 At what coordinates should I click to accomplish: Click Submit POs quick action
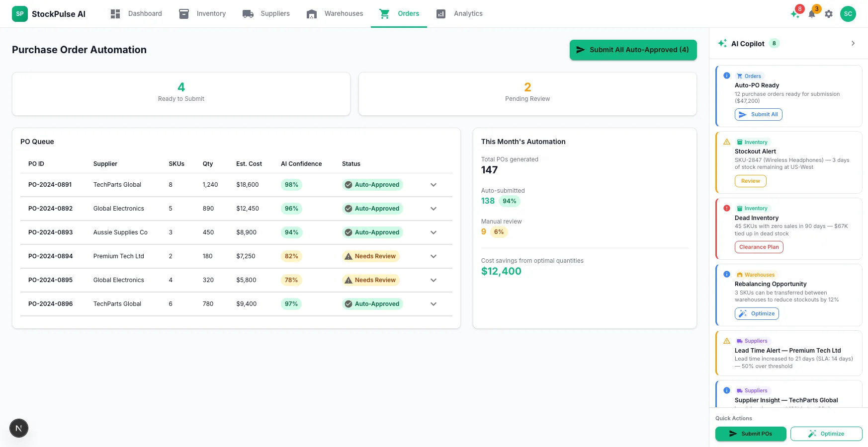[751, 434]
